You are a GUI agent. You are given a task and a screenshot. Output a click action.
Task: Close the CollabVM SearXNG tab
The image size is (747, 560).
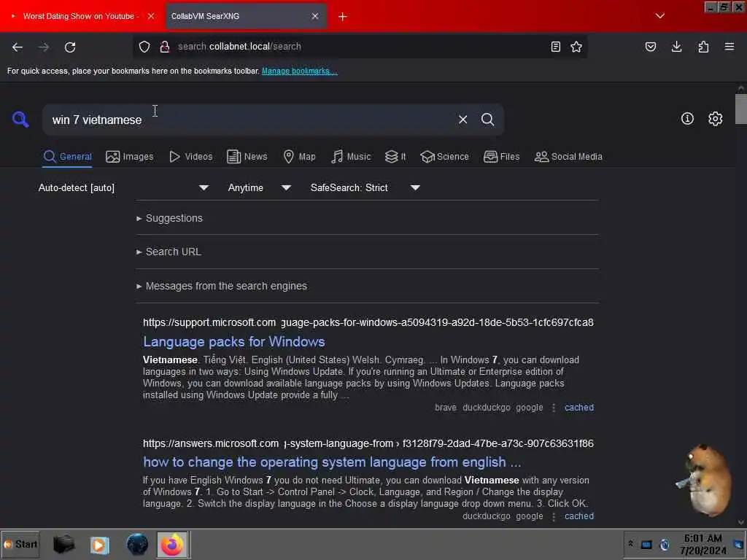tap(315, 16)
